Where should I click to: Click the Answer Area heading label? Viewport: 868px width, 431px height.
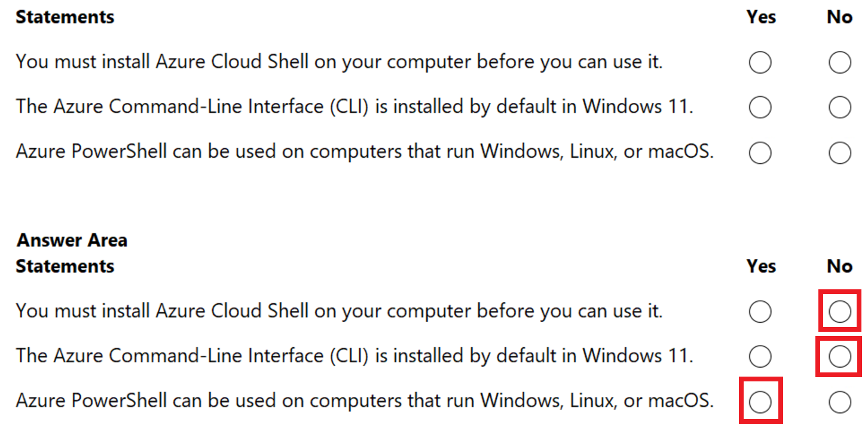pos(71,239)
